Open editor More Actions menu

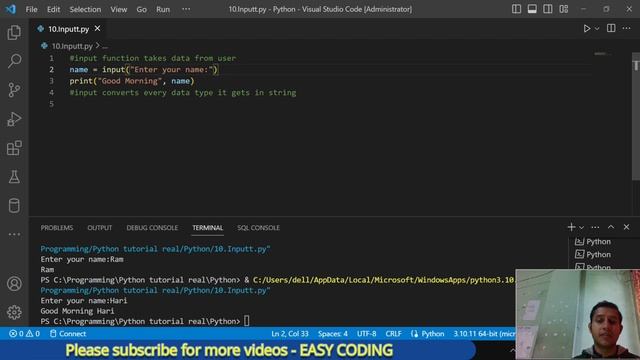(x=627, y=28)
